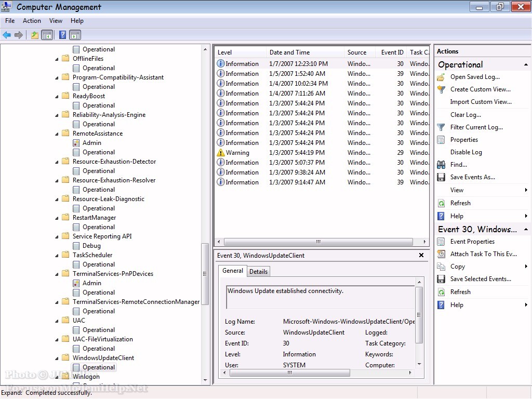Screen dimensions: 532x399
Task: Click the Forward arrow toolbar icon
Action: 19,35
